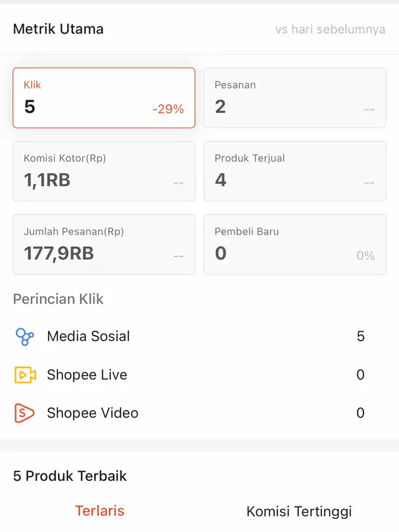
Task: Click the Media Sosial share icon
Action: [24, 337]
